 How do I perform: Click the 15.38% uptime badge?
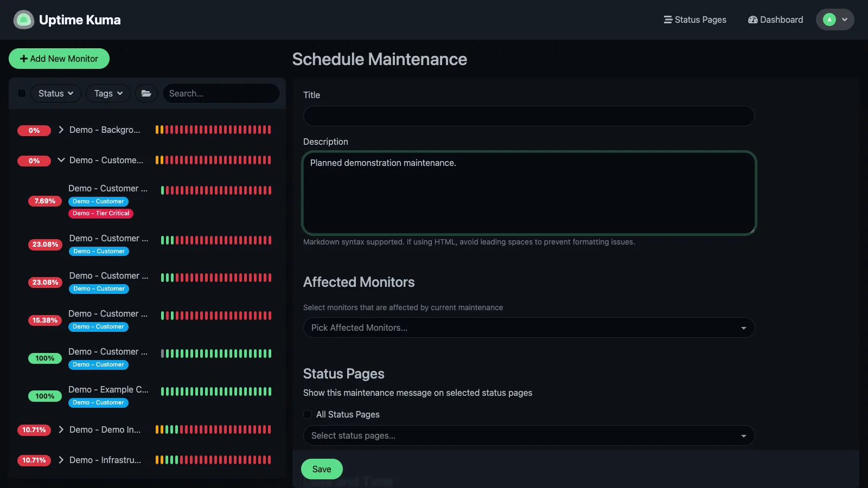(x=45, y=320)
